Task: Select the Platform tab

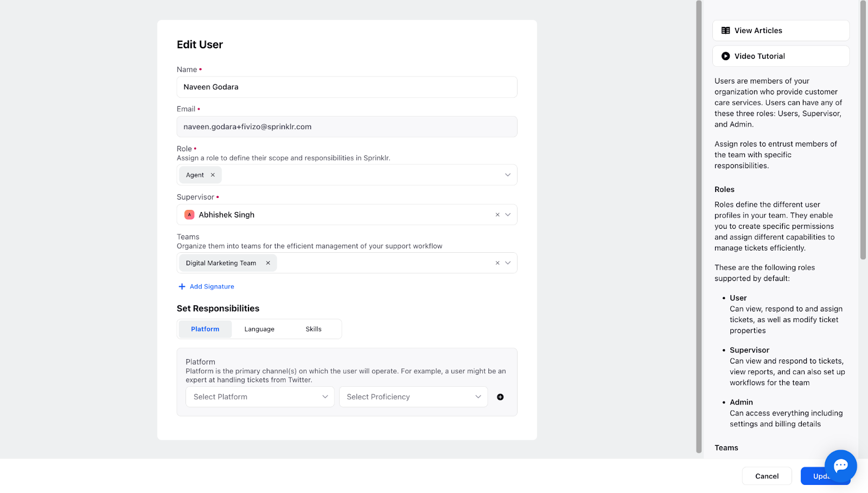Action: coord(205,329)
